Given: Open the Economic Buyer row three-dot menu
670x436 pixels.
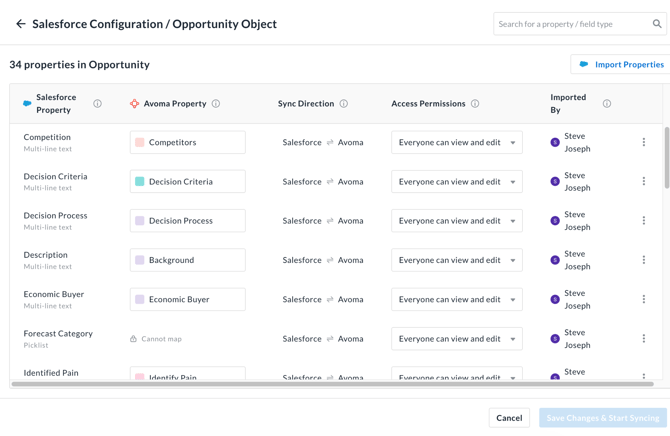Looking at the screenshot, I should click(644, 299).
